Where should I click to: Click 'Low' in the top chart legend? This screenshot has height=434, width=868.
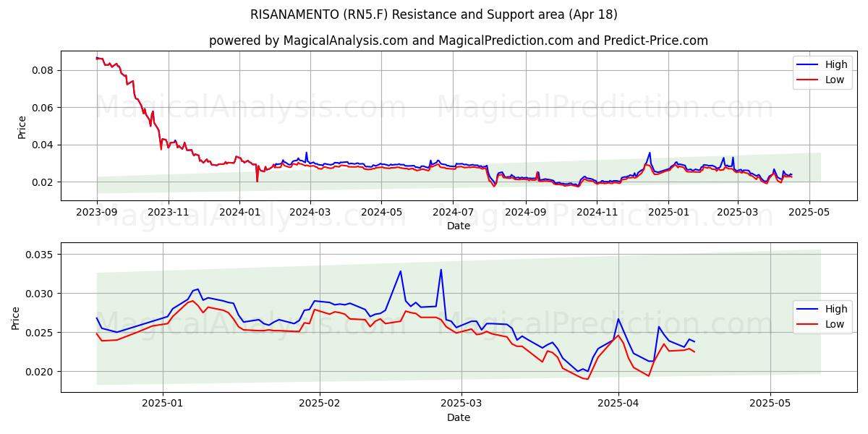835,80
